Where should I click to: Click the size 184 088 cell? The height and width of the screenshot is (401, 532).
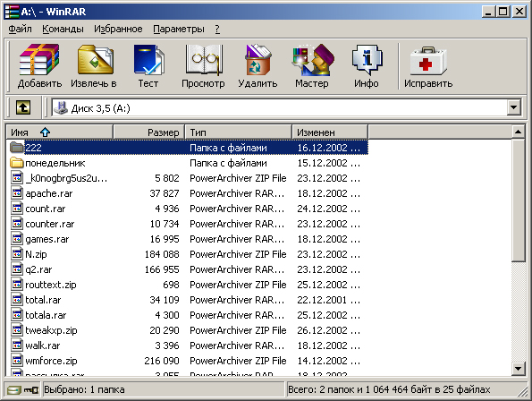[162, 254]
